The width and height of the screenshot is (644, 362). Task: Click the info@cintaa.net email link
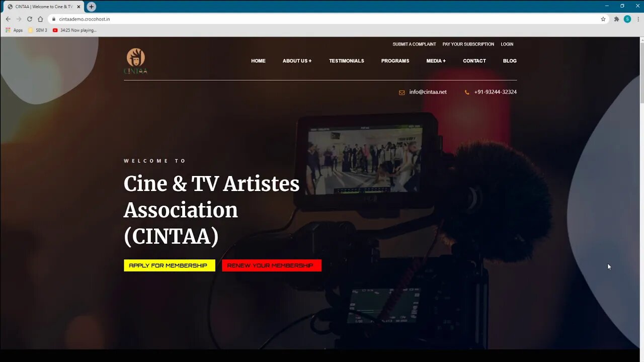[428, 92]
